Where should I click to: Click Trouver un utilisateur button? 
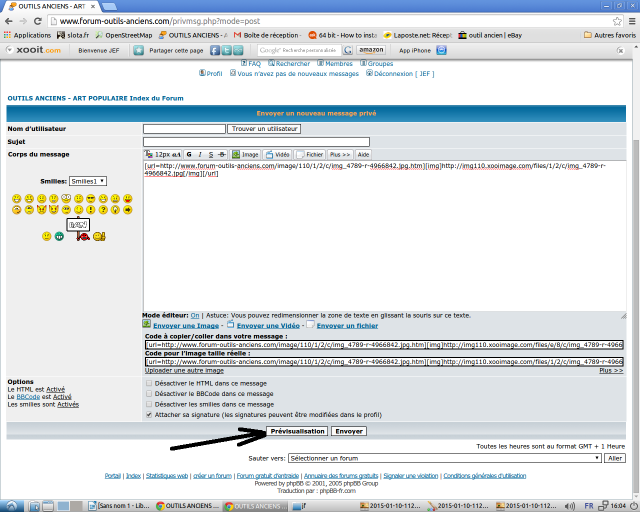tap(264, 129)
